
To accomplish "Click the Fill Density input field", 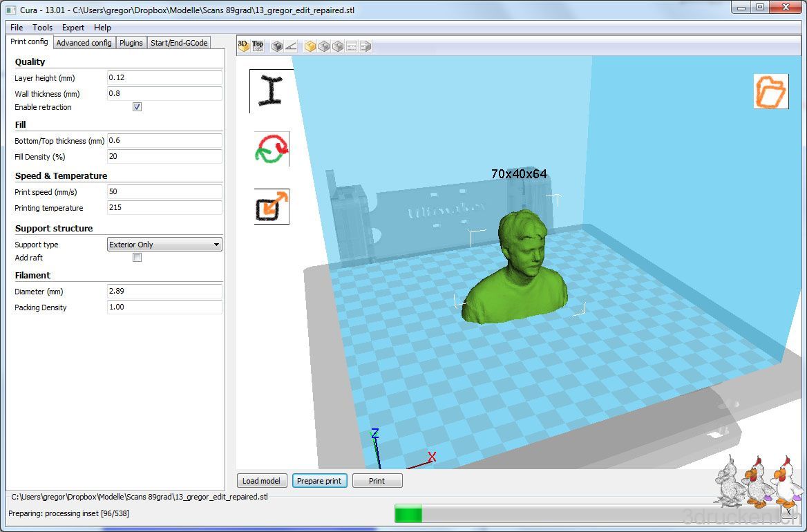I will click(164, 156).
